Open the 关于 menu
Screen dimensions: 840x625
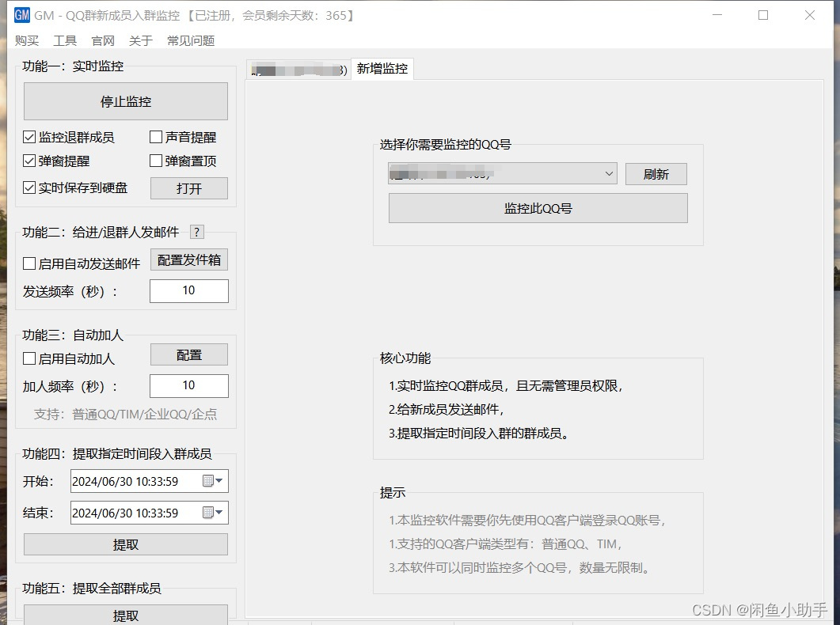[141, 40]
